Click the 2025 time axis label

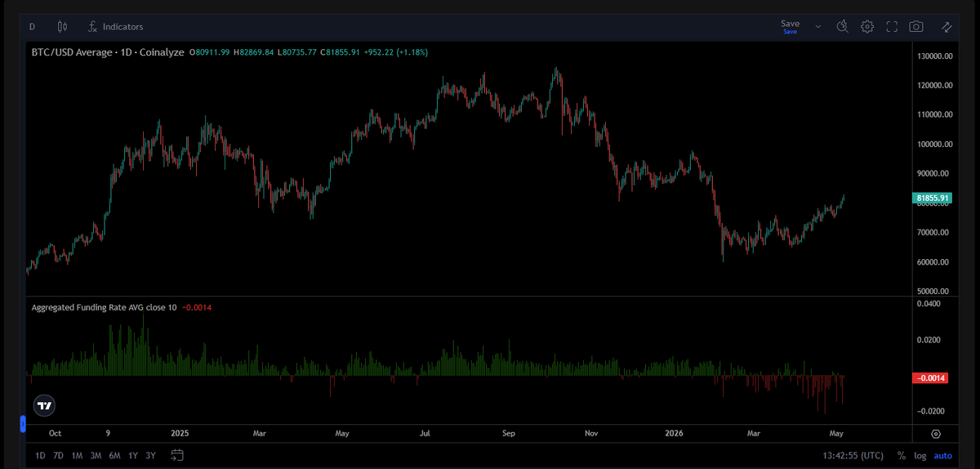tap(180, 433)
